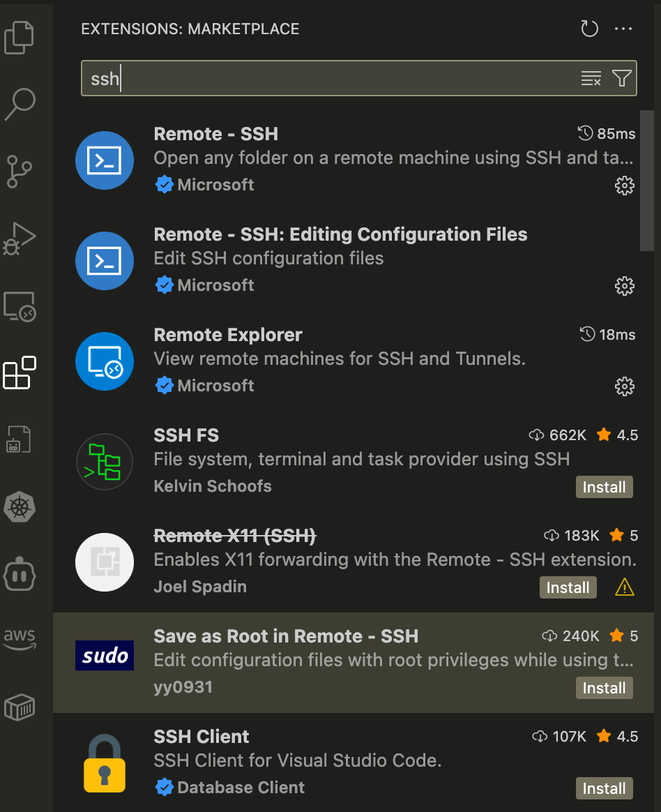The height and width of the screenshot is (812, 661).
Task: Click the Kelvin Schoofs publisher name
Action: point(213,486)
